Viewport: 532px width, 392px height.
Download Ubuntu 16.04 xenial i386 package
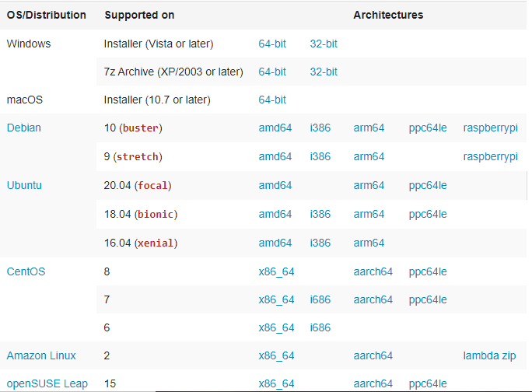(x=320, y=243)
